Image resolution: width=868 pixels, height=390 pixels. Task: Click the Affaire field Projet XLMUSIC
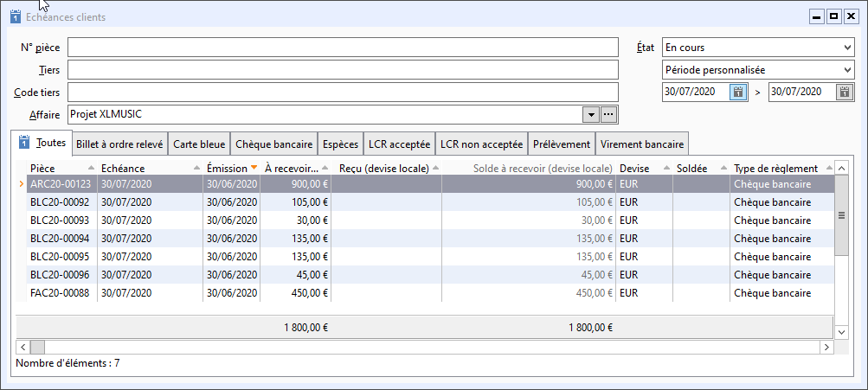pyautogui.click(x=325, y=114)
